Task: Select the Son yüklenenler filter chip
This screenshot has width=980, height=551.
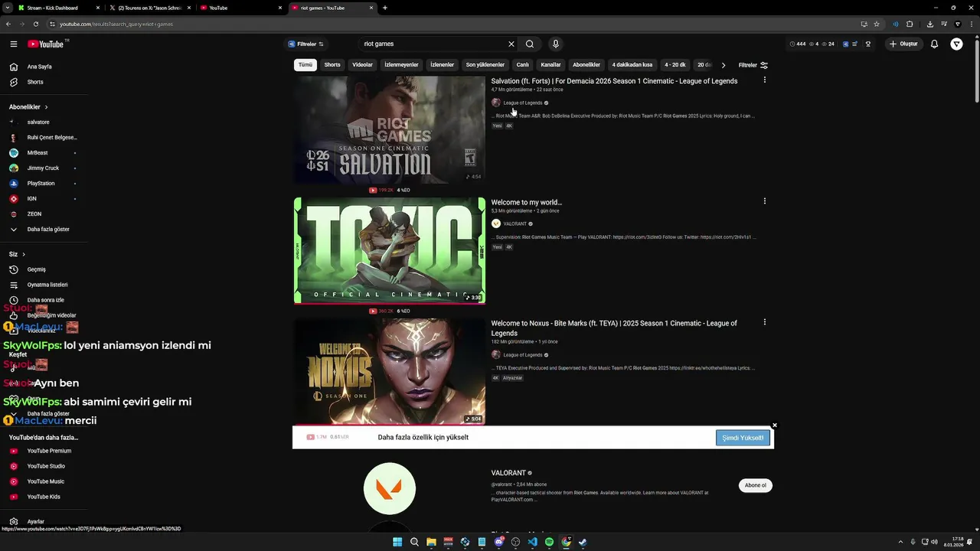Action: point(485,65)
